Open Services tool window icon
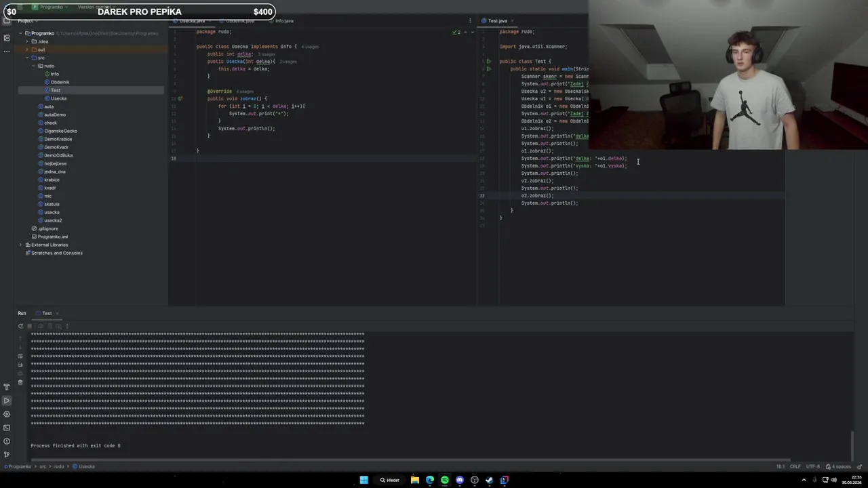This screenshot has height=488, width=868. click(x=7, y=414)
